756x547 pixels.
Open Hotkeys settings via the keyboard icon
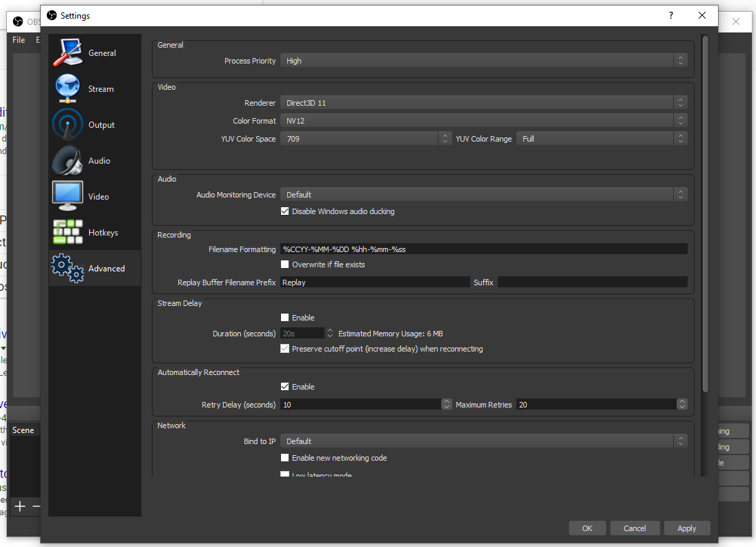68,232
